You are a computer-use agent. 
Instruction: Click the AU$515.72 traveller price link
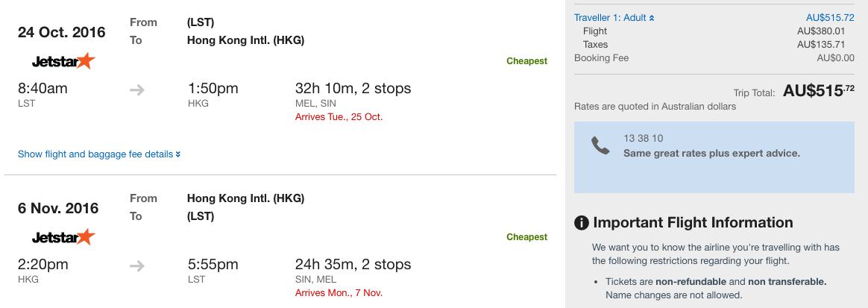830,18
